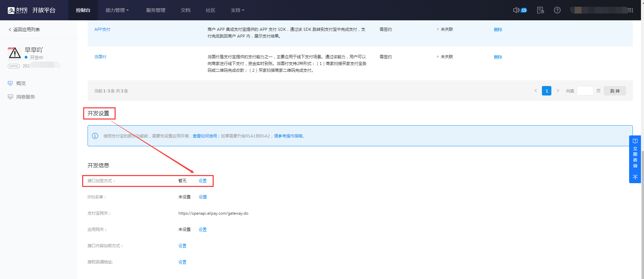Click 设置 for 应用网关
Image resolution: width=644 pixels, height=279 pixels.
[203, 230]
